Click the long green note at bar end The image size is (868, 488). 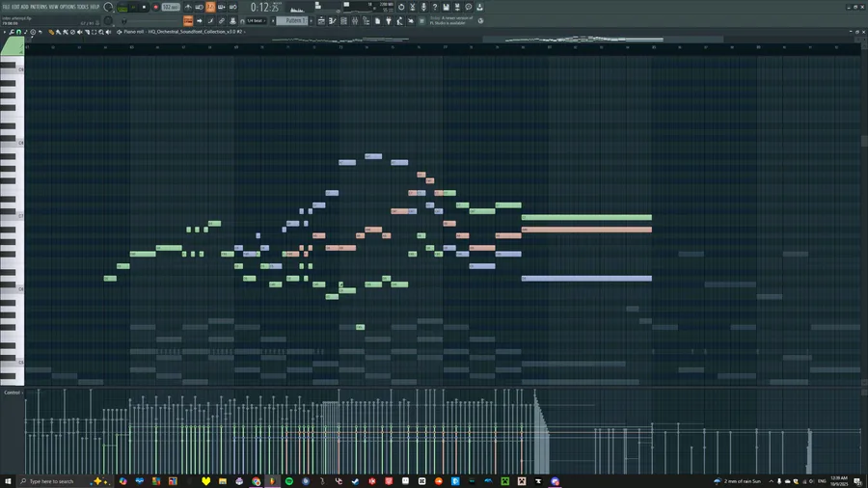586,217
